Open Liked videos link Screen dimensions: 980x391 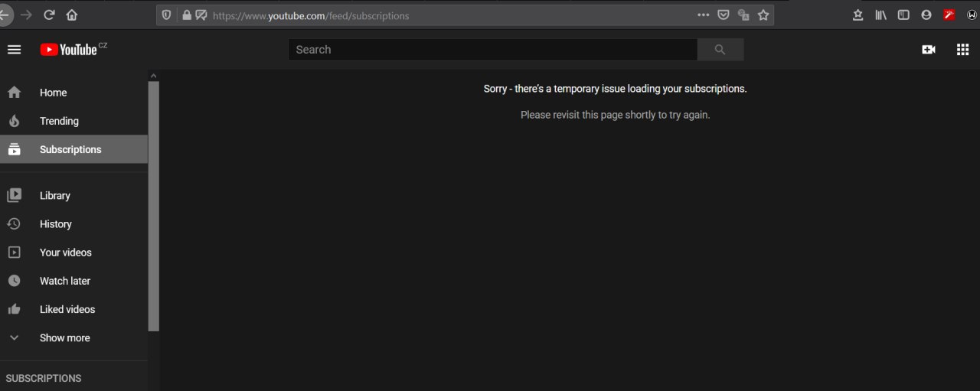tap(73, 309)
